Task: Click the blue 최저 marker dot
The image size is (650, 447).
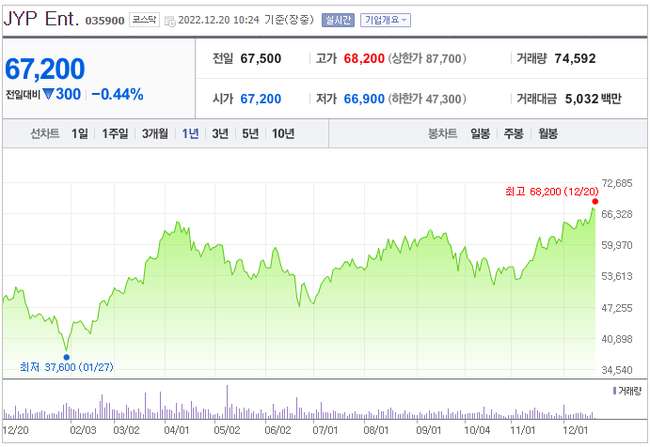Action: (66, 357)
